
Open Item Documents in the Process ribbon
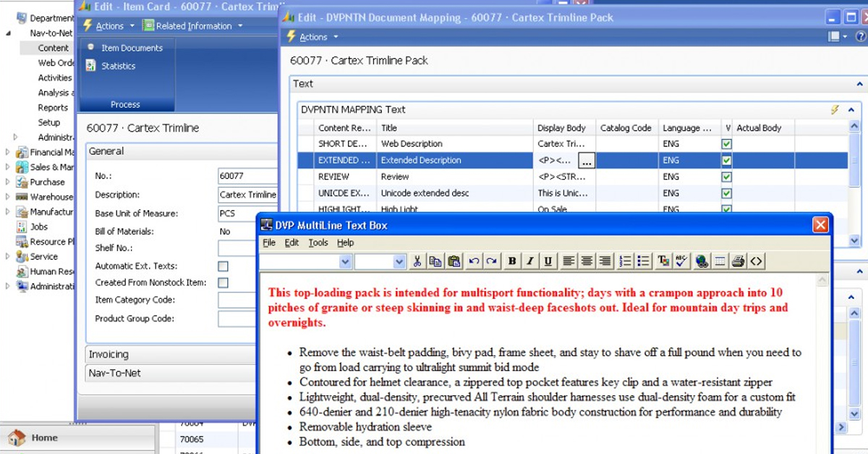pyautogui.click(x=132, y=48)
